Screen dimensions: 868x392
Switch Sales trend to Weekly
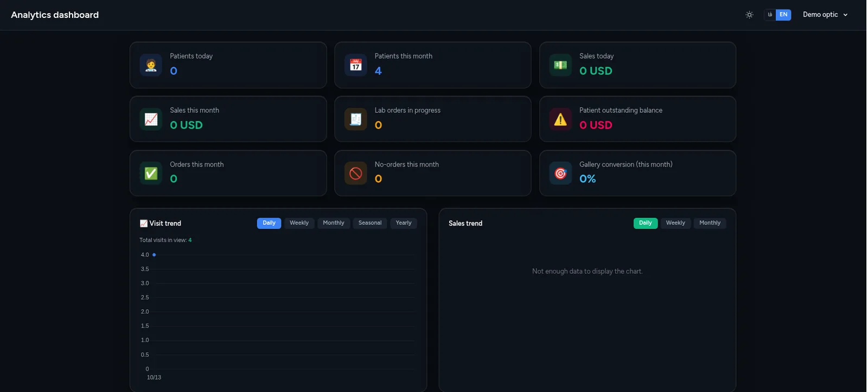click(675, 223)
